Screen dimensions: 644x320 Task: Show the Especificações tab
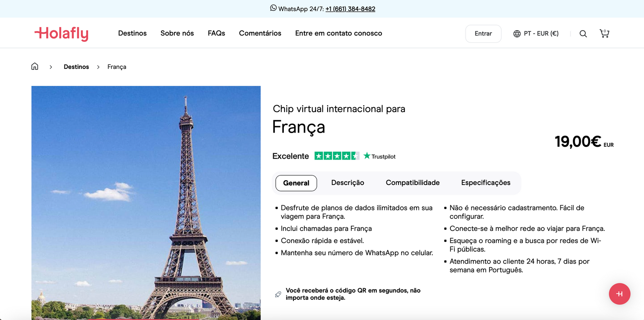click(x=485, y=183)
